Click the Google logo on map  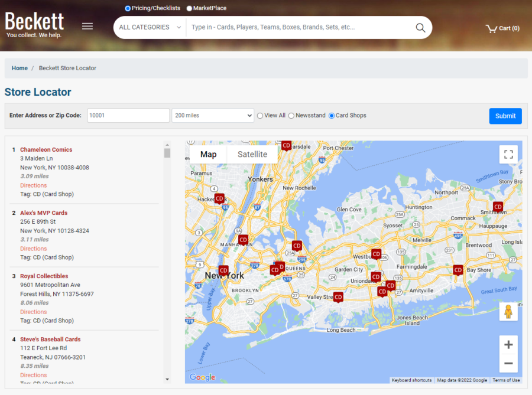(202, 377)
